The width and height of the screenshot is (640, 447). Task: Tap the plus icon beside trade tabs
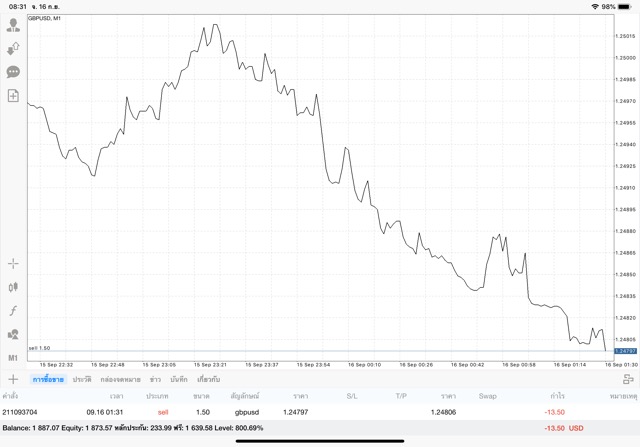pos(13,379)
